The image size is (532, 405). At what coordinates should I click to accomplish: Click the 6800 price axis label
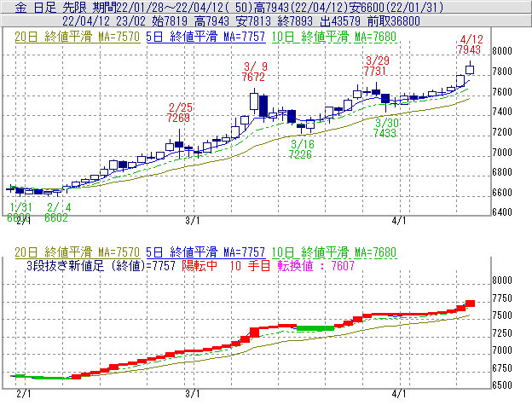502,172
